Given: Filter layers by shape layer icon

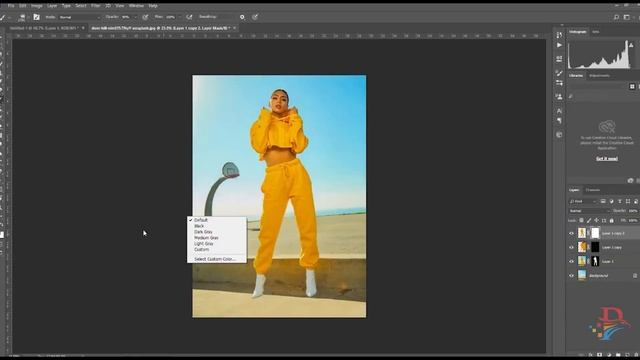Looking at the screenshot, I should tap(628, 201).
